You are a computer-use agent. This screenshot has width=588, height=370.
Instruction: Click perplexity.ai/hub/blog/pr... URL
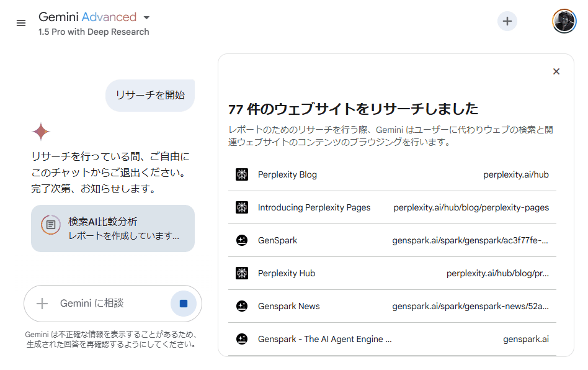tap(497, 273)
